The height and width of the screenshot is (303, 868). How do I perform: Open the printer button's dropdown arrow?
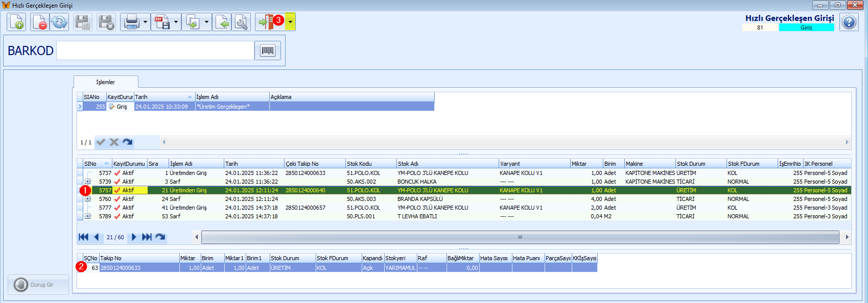click(x=146, y=22)
